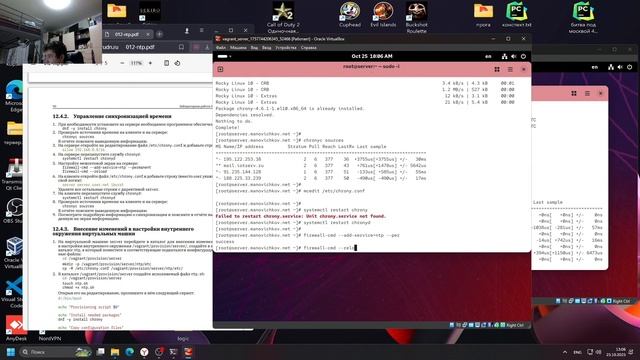
Task: Open a new browser tab with the plus button
Action: point(160,34)
